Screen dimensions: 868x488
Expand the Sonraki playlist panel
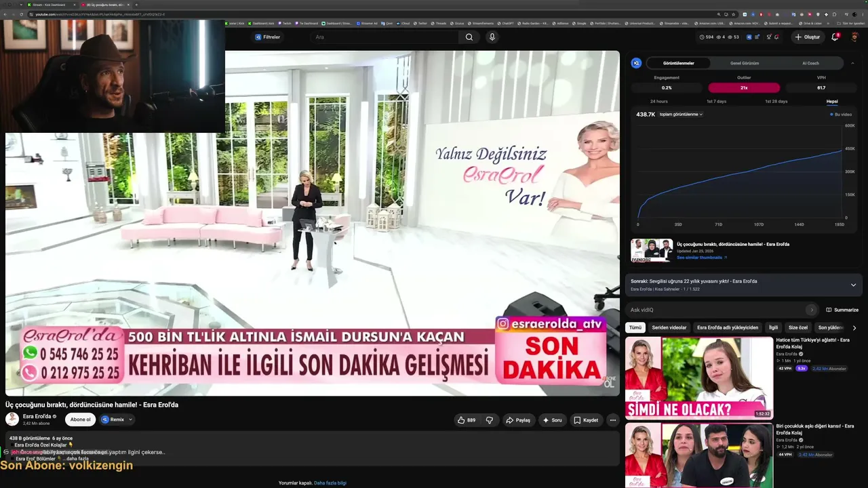click(x=853, y=285)
